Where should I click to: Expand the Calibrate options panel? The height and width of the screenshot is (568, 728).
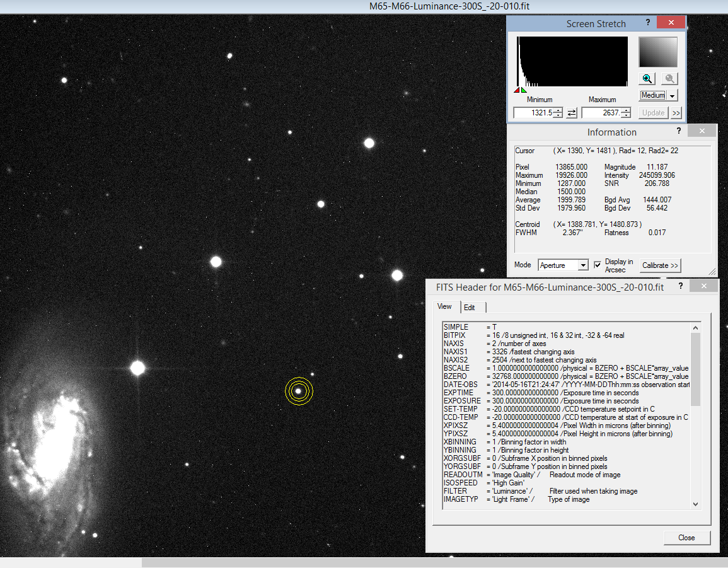tap(660, 265)
